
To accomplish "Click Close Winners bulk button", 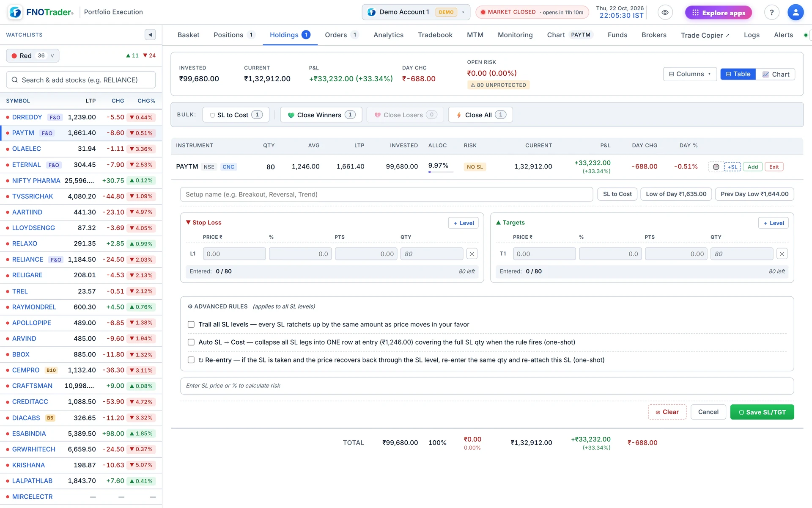I will click(x=321, y=115).
